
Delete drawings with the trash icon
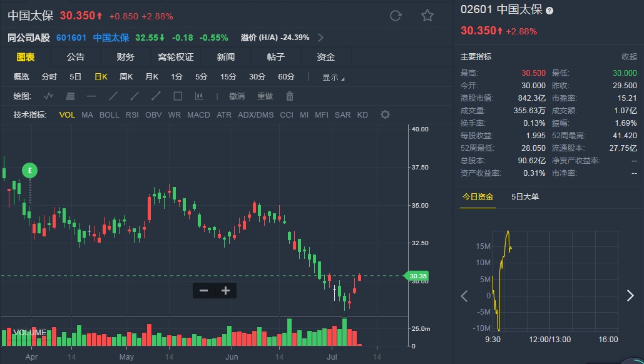click(x=290, y=96)
